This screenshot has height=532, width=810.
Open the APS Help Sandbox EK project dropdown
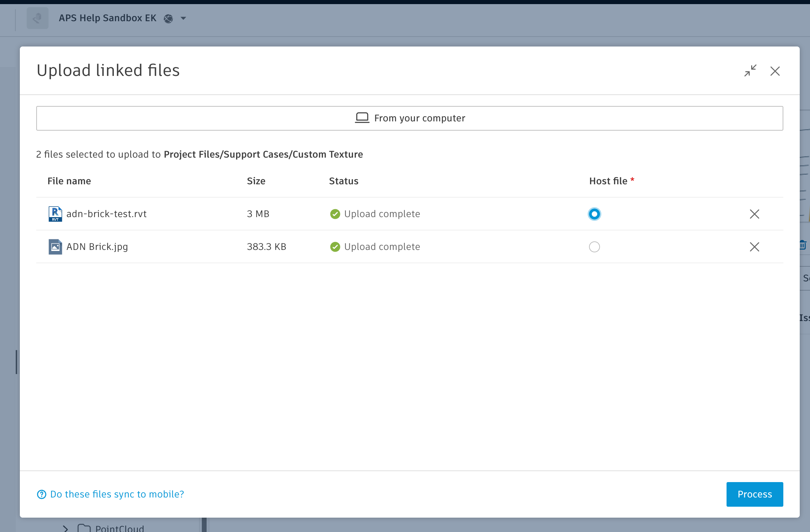pos(183,18)
